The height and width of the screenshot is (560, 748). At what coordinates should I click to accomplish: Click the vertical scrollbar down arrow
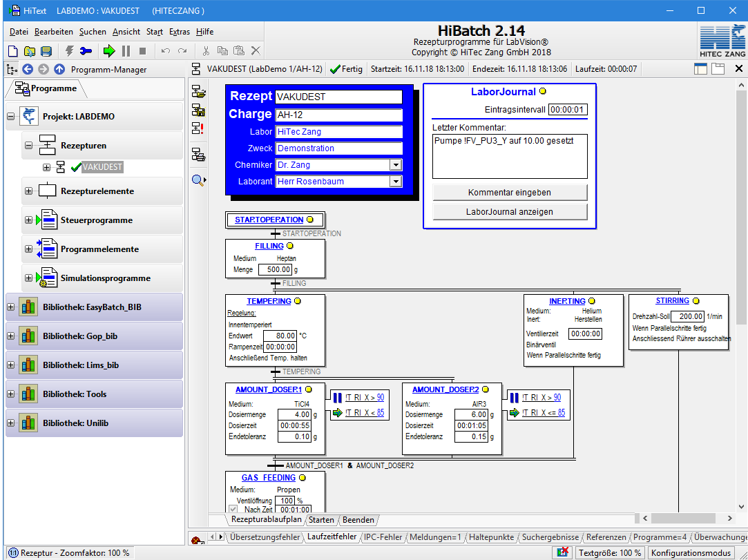coord(741,507)
